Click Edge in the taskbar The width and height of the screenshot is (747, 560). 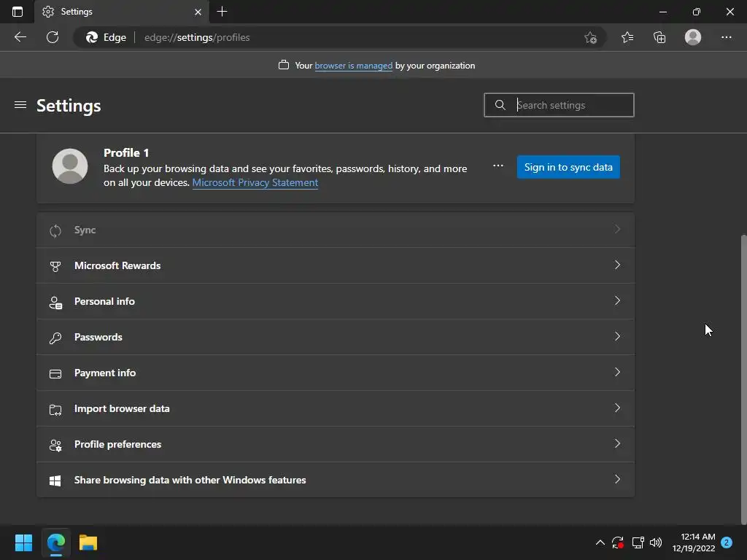55,542
